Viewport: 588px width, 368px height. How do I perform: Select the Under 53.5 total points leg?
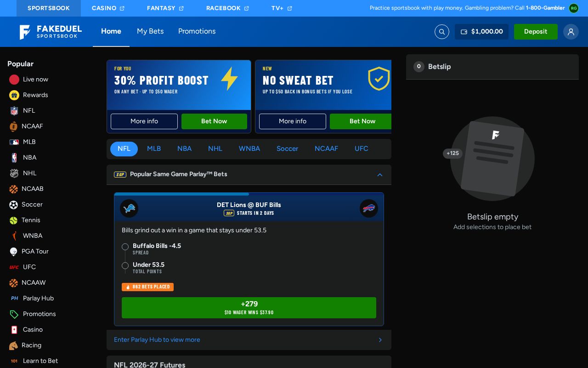148,265
